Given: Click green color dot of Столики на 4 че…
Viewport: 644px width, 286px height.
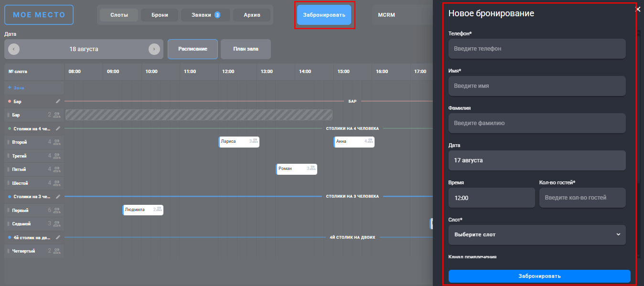Looking at the screenshot, I should [x=10, y=129].
